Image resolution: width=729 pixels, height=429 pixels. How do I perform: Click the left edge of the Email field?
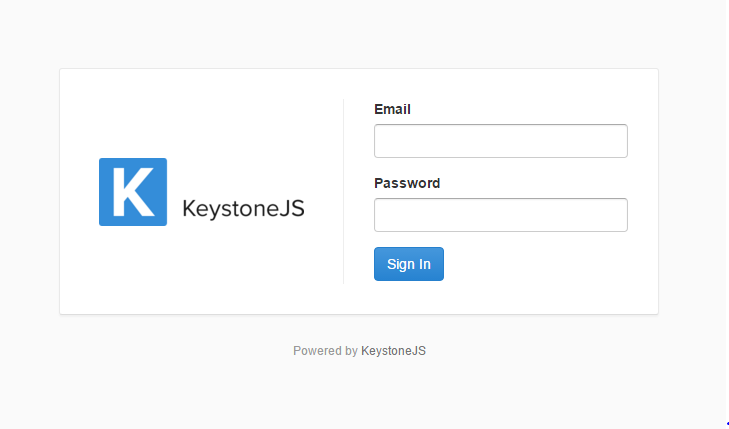click(x=380, y=141)
